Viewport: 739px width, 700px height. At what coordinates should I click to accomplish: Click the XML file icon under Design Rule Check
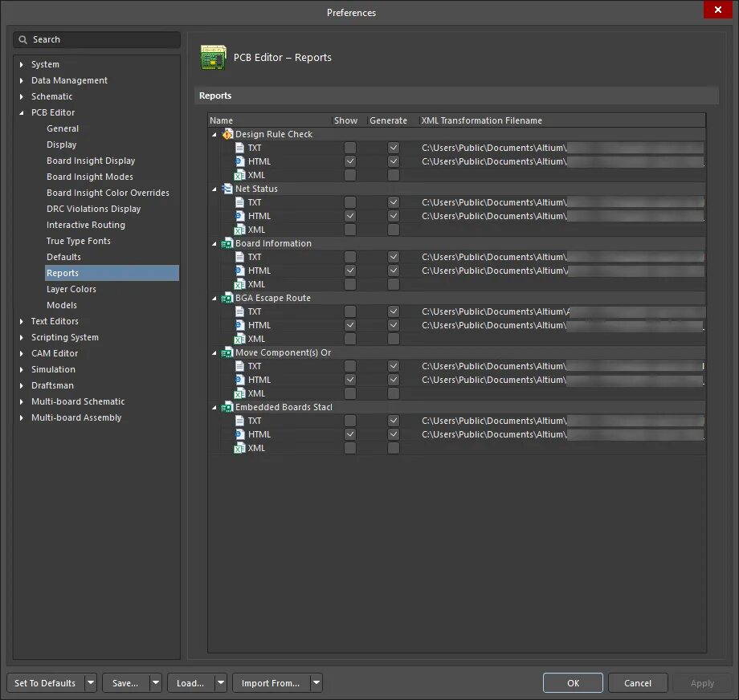(239, 175)
